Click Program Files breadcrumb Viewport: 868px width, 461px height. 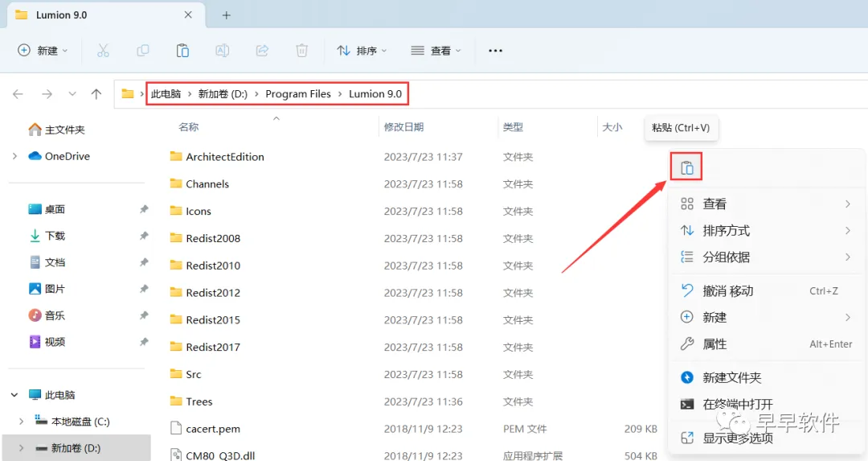point(298,94)
